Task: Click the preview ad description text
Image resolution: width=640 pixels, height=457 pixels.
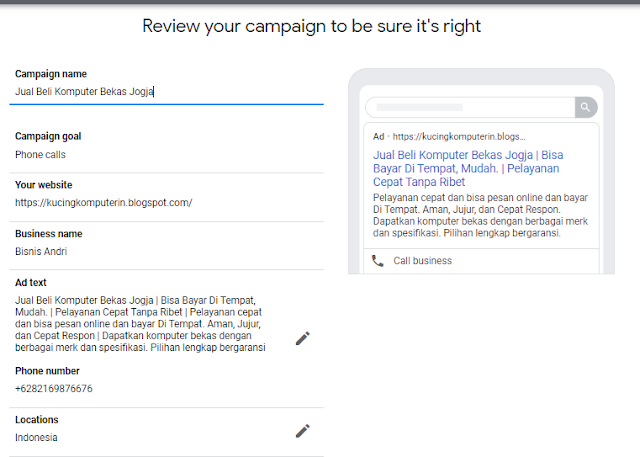Action: pyautogui.click(x=480, y=215)
